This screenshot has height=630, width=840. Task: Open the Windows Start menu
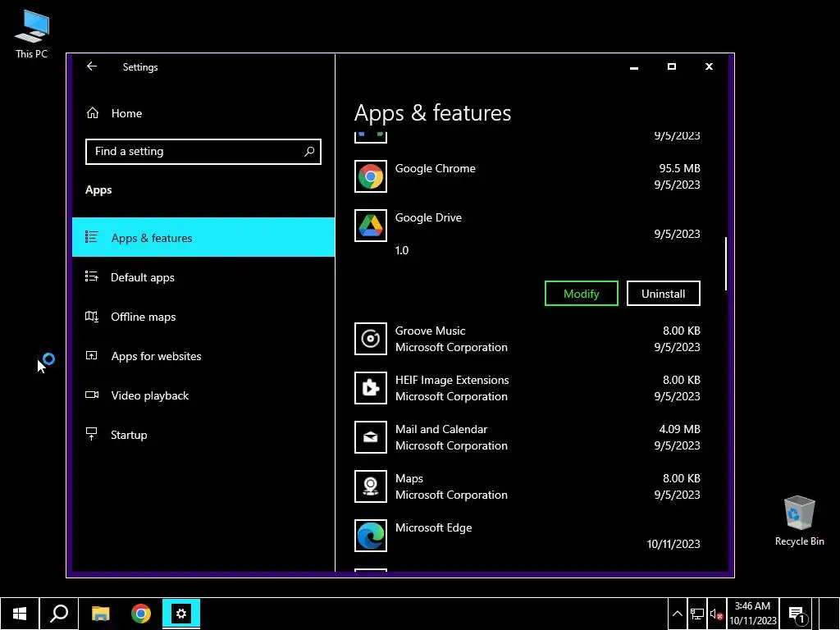click(x=20, y=614)
